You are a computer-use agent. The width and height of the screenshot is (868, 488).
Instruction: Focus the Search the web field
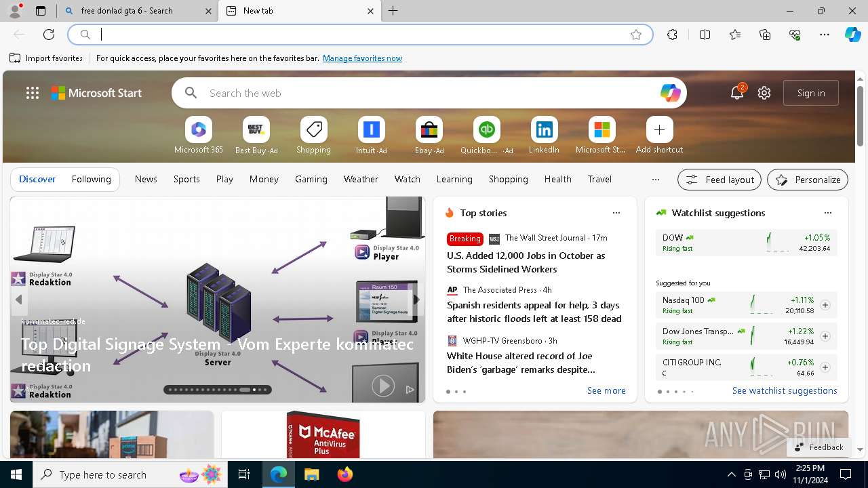coord(429,93)
